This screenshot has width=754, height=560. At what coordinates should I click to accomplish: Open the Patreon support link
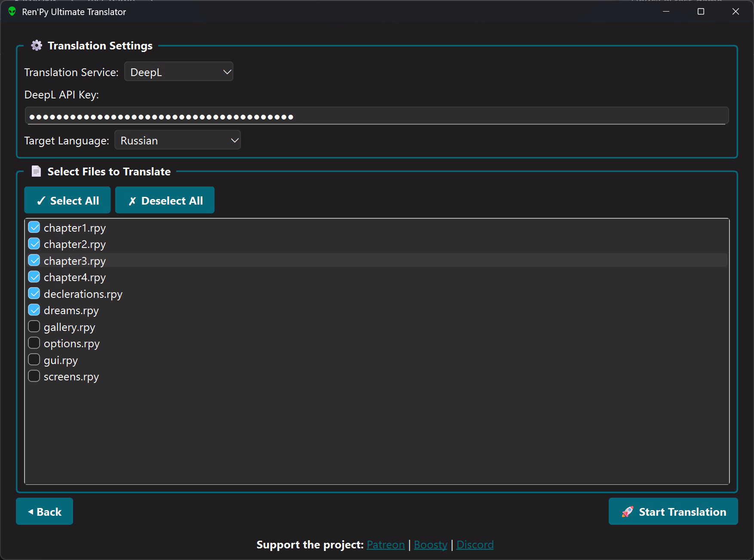point(386,545)
